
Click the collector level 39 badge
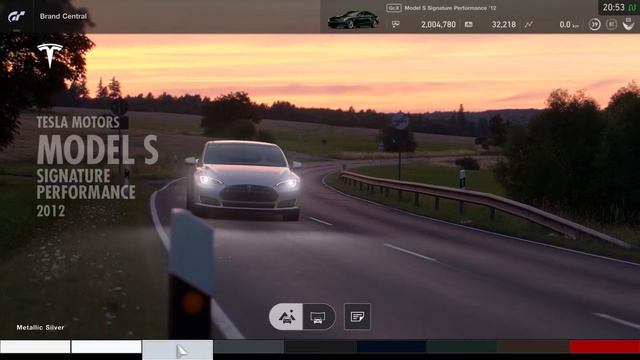(595, 24)
